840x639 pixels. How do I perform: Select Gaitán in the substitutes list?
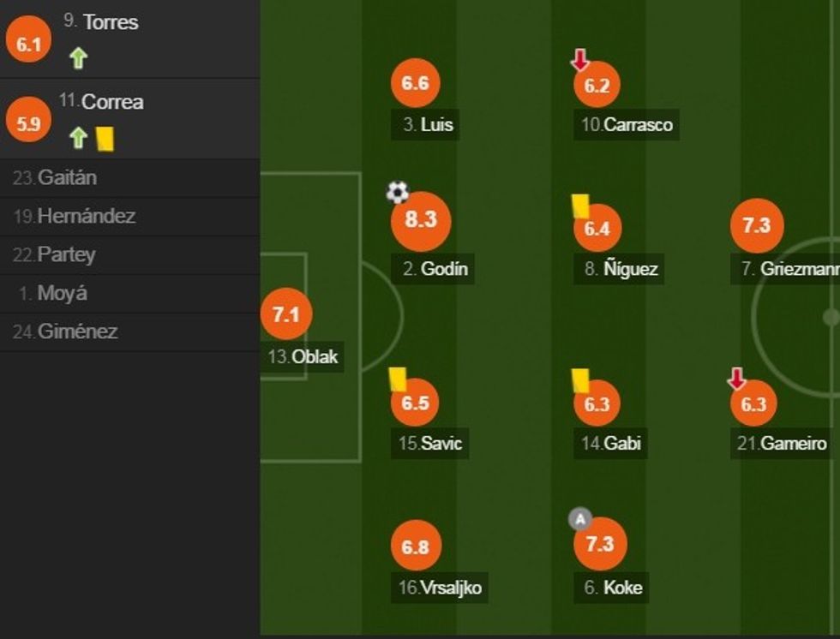[67, 178]
